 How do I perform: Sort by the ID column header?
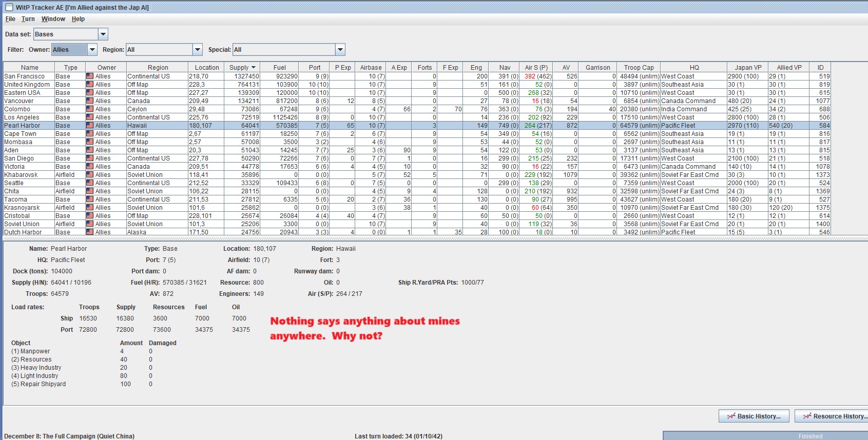point(820,68)
